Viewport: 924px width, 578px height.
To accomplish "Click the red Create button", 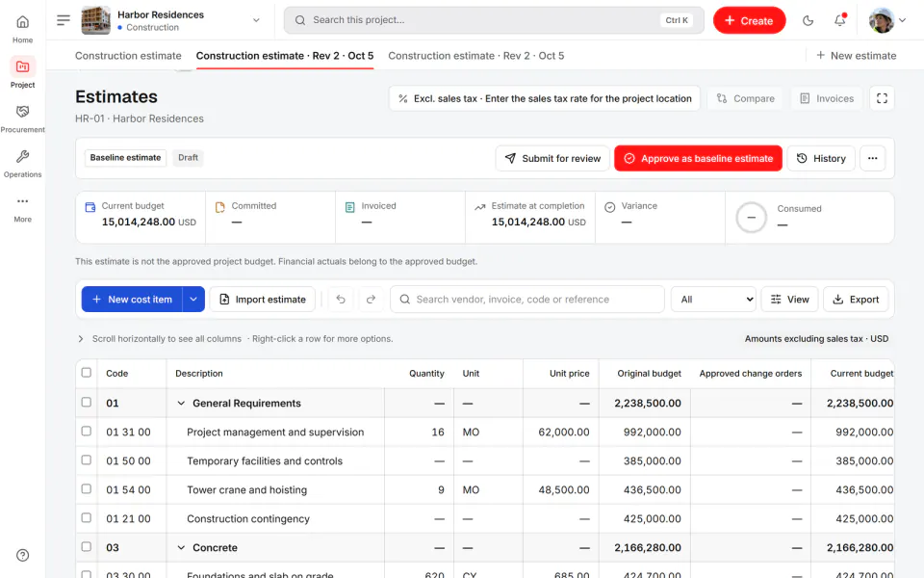I will click(749, 20).
